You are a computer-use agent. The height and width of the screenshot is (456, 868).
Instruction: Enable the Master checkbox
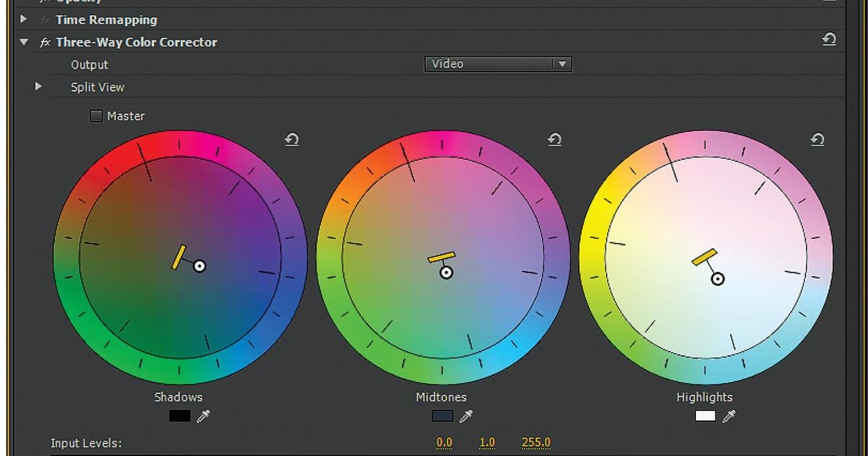click(x=96, y=115)
